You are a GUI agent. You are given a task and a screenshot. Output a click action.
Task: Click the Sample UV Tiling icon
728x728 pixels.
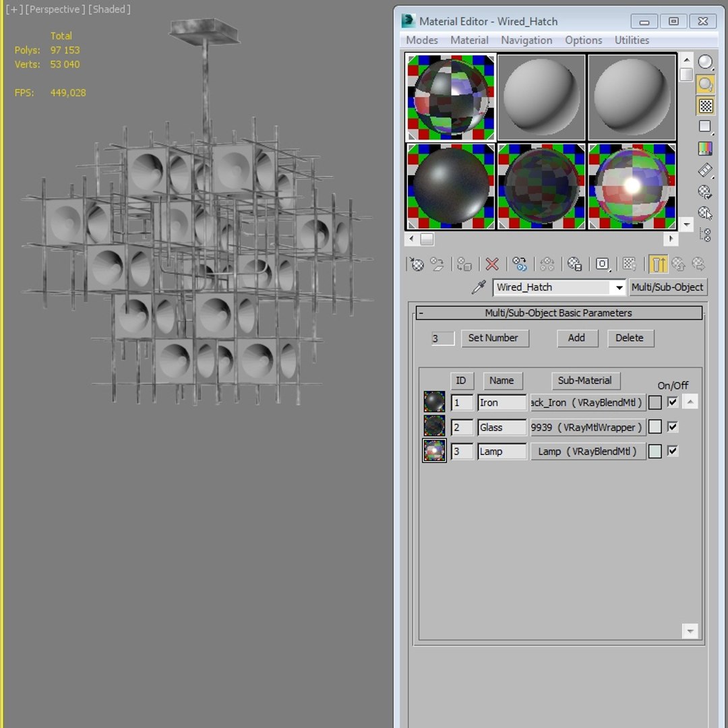(x=705, y=127)
